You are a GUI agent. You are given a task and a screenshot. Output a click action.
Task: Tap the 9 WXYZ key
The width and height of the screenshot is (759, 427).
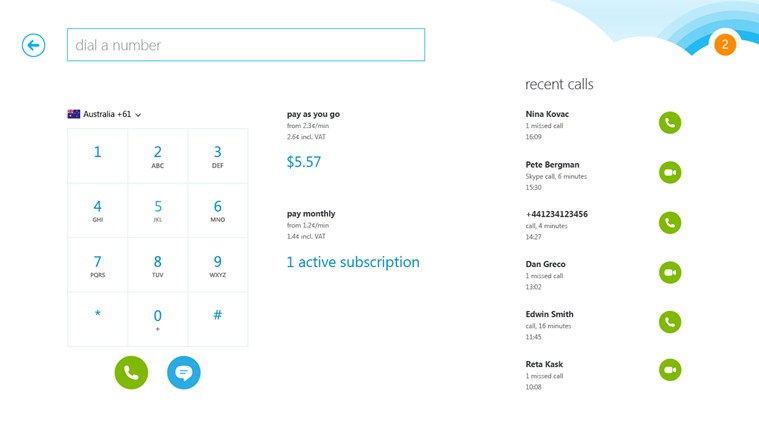217,265
